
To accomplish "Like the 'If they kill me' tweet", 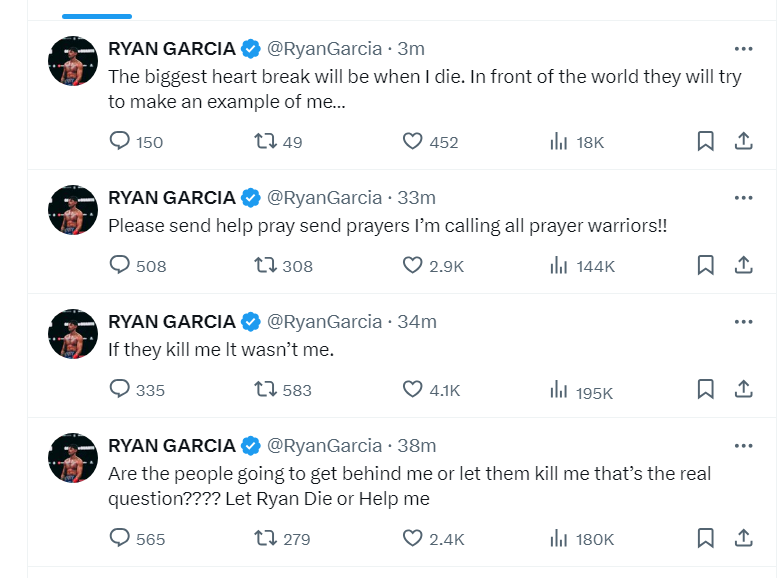I will pos(413,389).
